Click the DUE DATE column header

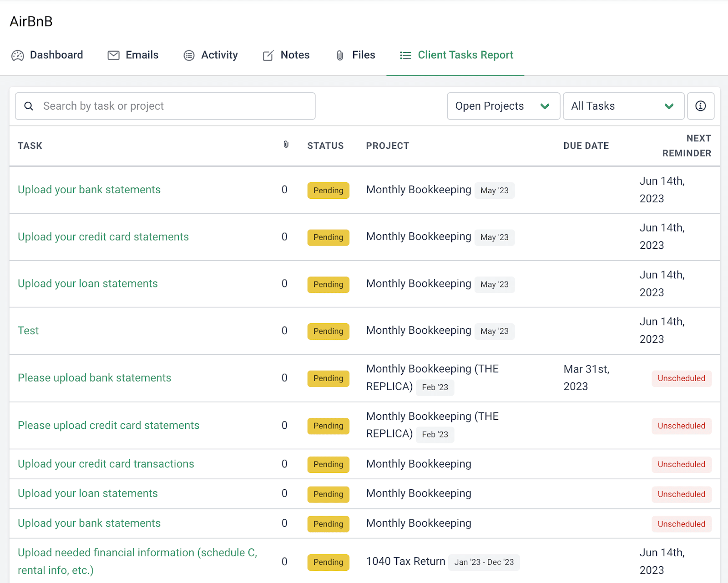coord(586,146)
